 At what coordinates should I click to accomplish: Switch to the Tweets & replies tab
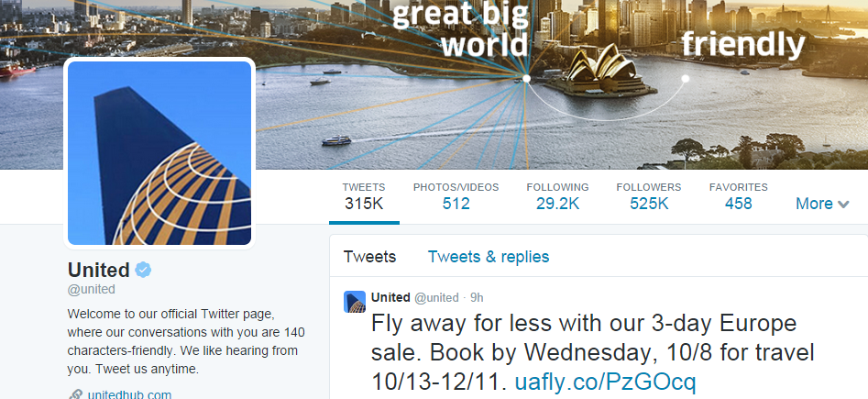[489, 257]
